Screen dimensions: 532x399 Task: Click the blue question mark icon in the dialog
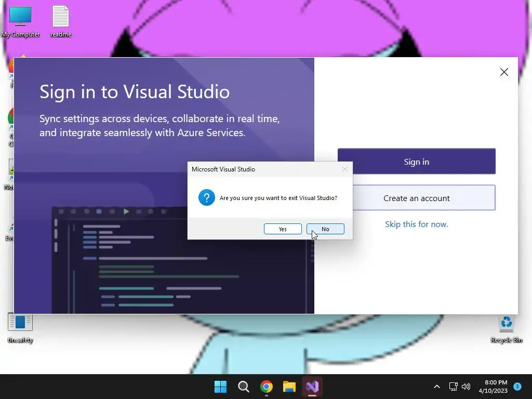(x=207, y=197)
